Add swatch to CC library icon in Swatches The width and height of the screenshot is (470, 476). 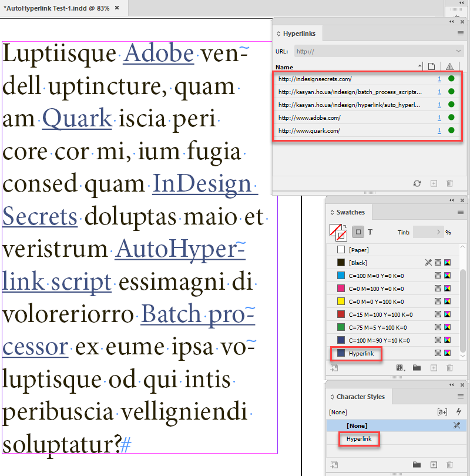(334, 368)
